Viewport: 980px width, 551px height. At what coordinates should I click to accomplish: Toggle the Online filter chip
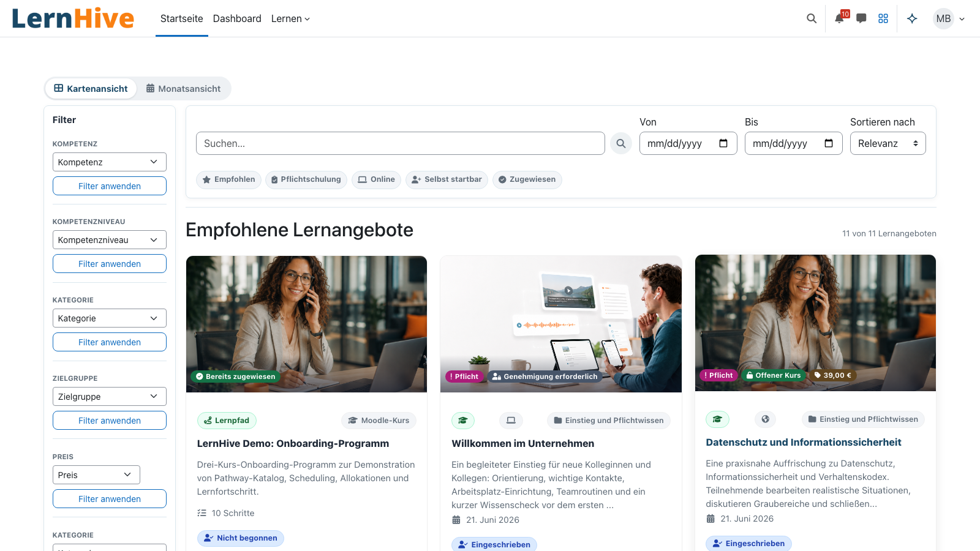coord(377,179)
